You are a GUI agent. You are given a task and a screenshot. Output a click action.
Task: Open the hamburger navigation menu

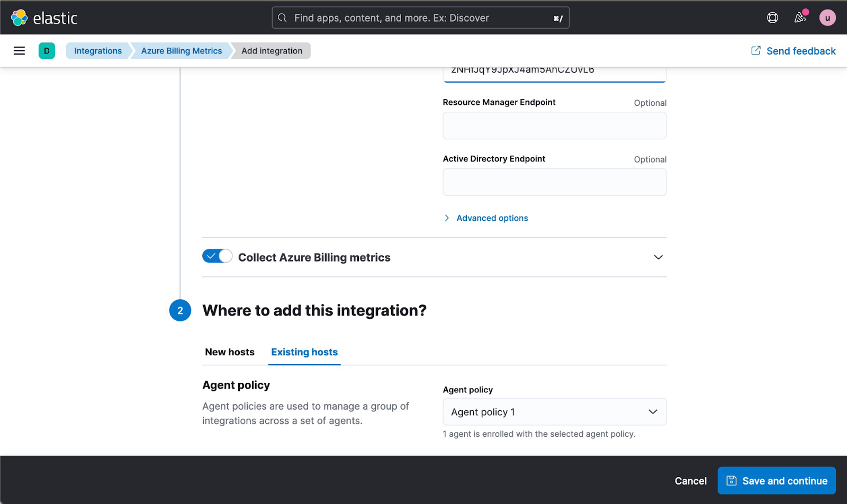(x=19, y=51)
